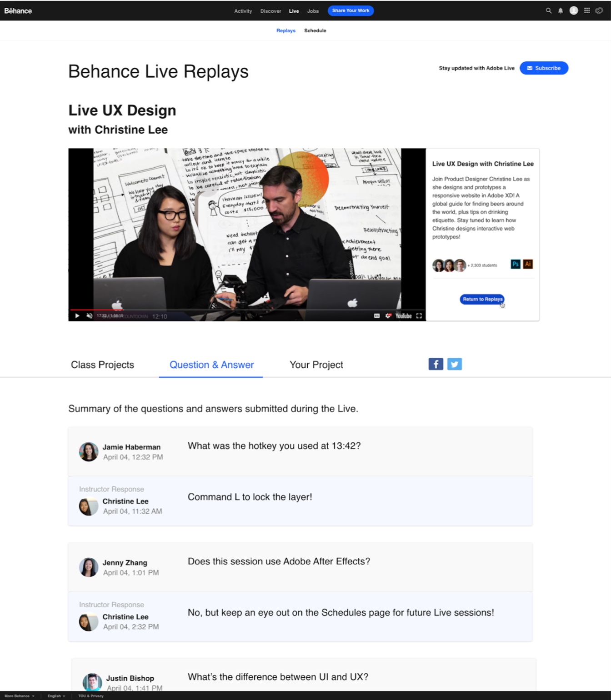Open notifications bell in top bar
The image size is (611, 700).
pos(561,10)
